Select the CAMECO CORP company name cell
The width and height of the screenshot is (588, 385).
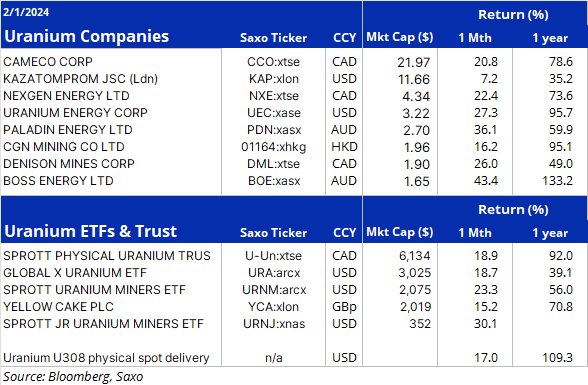point(48,61)
